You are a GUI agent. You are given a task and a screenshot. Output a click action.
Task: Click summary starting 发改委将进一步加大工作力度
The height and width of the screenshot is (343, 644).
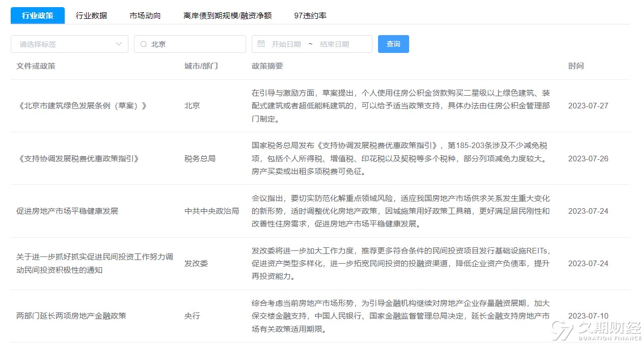[401, 264]
